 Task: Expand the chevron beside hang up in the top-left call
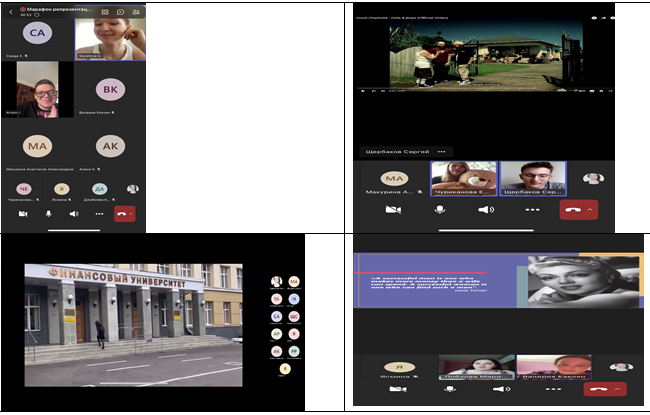(131, 213)
